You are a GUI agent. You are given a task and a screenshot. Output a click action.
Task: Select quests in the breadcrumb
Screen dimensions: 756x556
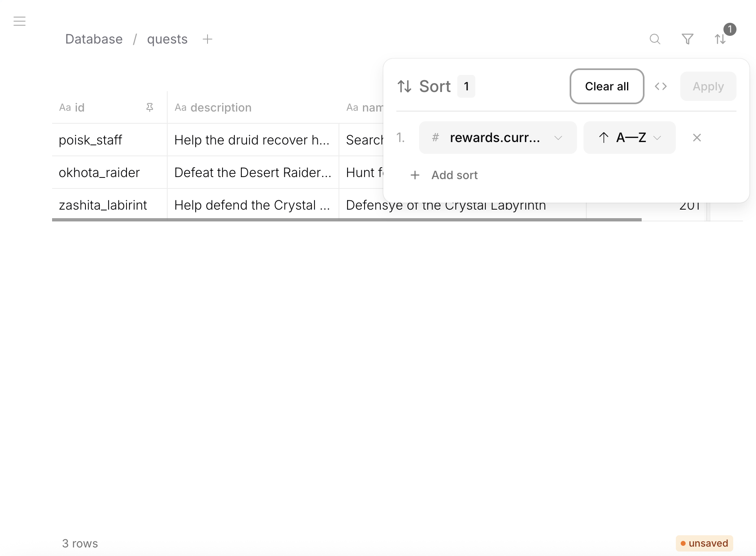[x=167, y=39]
